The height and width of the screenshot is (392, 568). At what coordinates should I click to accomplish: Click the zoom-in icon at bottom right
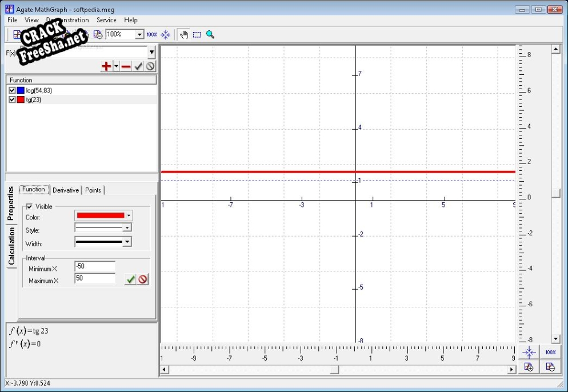pos(529,367)
